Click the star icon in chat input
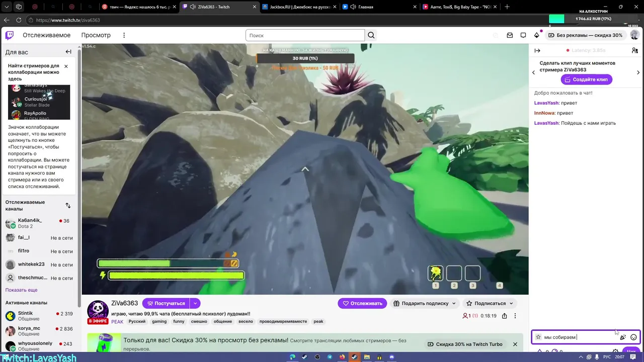The width and height of the screenshot is (644, 362). click(538, 337)
